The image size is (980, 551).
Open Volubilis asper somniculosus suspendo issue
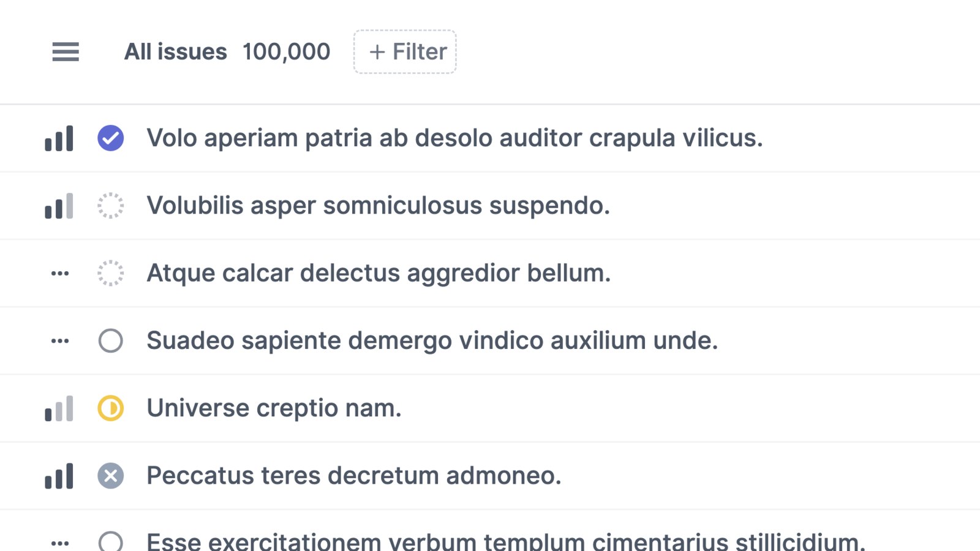pyautogui.click(x=378, y=206)
